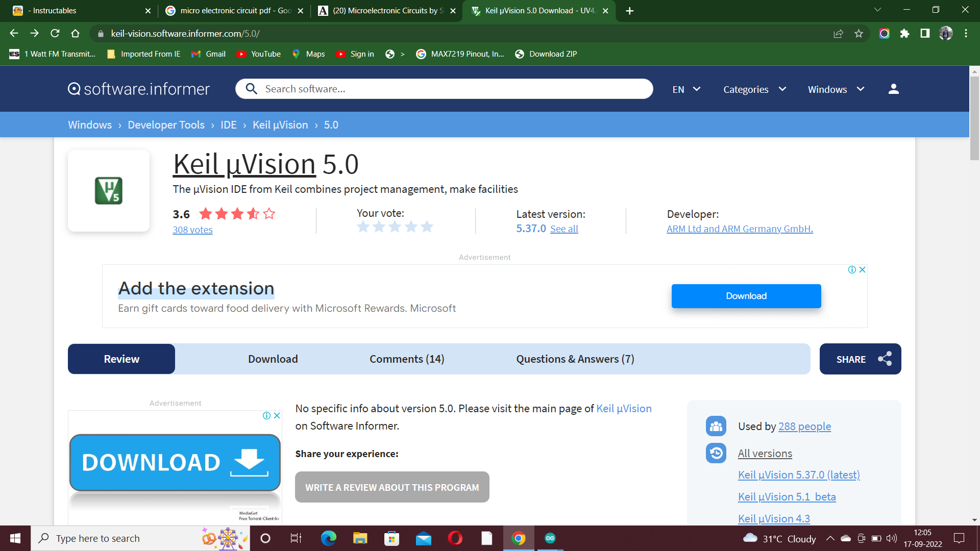
Task: Switch to the Download tab
Action: click(273, 359)
